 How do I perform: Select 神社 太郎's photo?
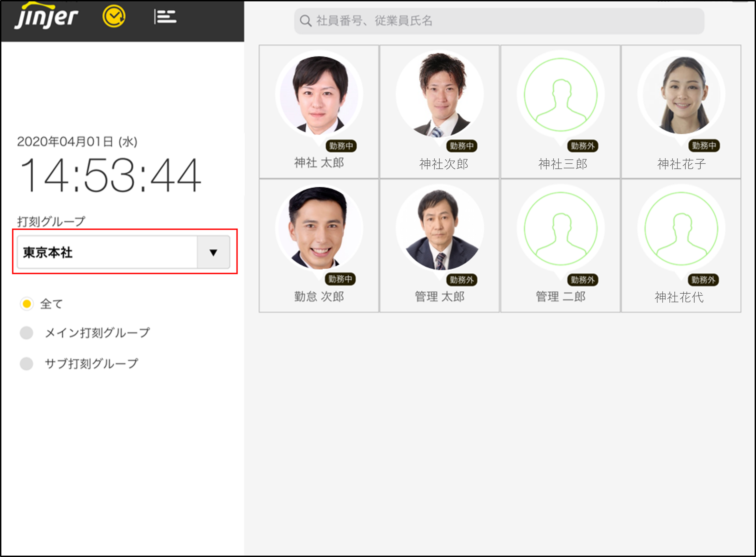tap(319, 95)
